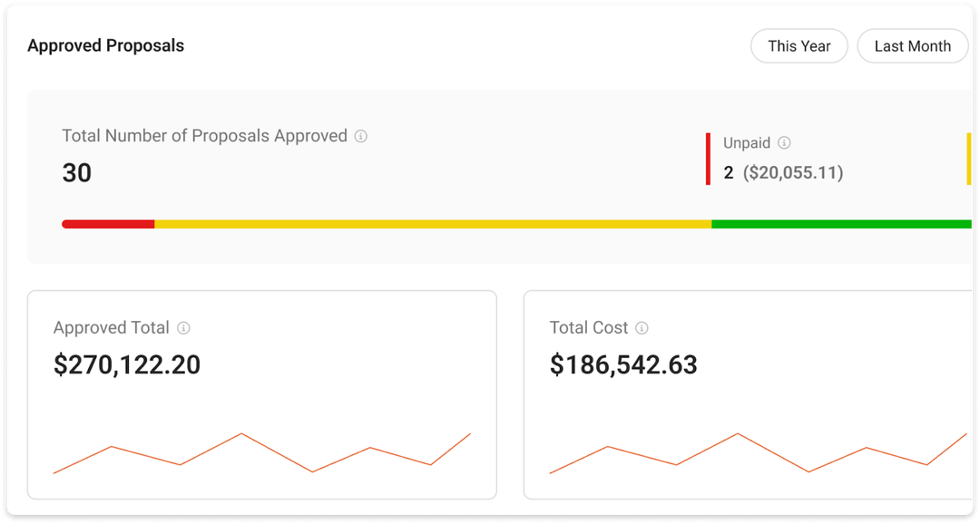Click the Approved Total sparkline chart
The width and height of the screenshot is (980, 524).
(262, 453)
